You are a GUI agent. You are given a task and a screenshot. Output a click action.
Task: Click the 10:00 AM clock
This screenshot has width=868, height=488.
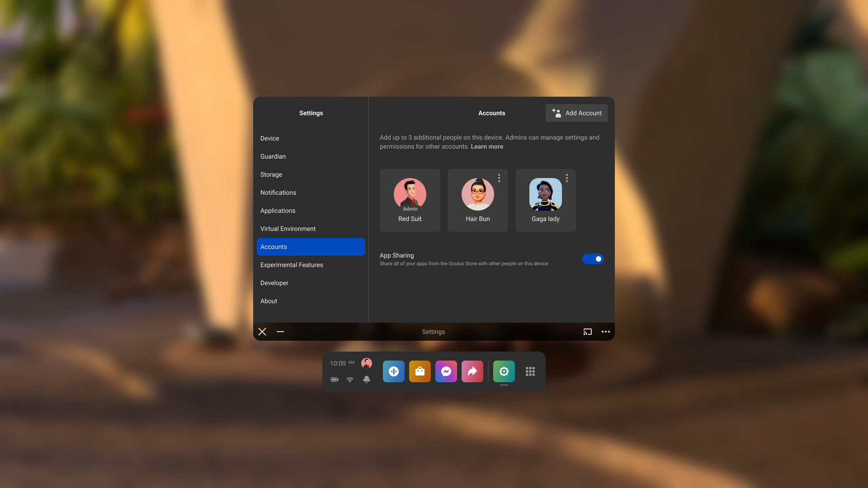[342, 363]
